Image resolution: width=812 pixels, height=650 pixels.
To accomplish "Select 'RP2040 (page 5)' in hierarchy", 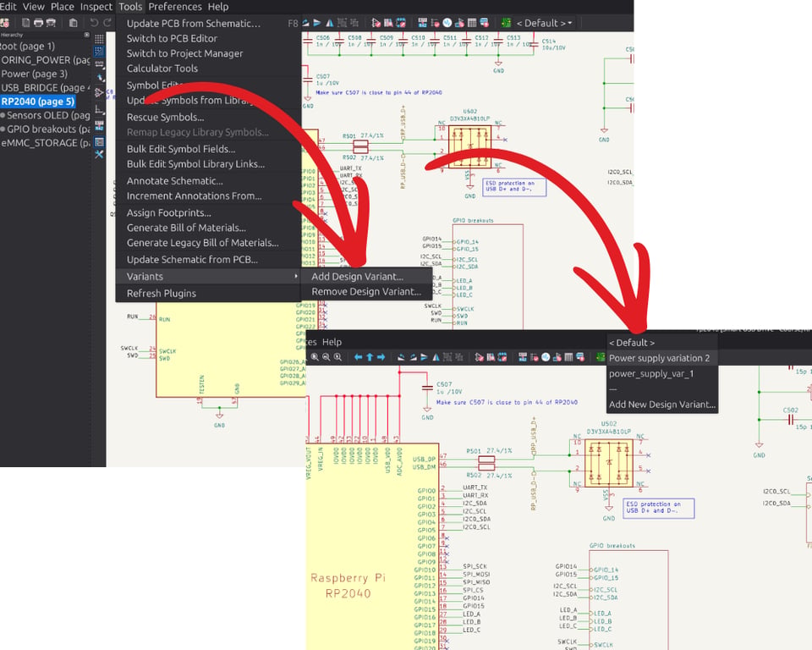I will pyautogui.click(x=38, y=102).
